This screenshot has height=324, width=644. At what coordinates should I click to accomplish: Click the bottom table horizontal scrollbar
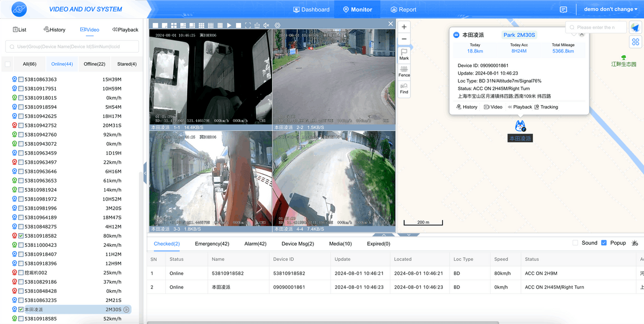click(x=323, y=322)
